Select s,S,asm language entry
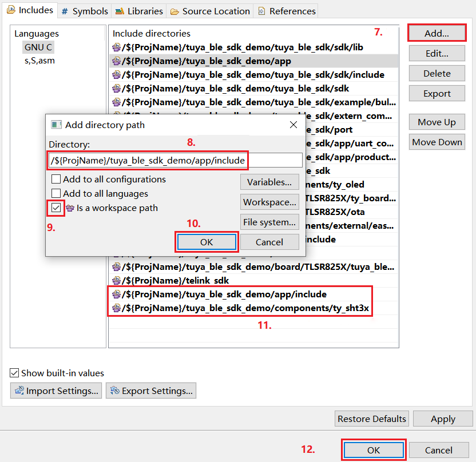Screen dimensions: 476x462 [39, 61]
